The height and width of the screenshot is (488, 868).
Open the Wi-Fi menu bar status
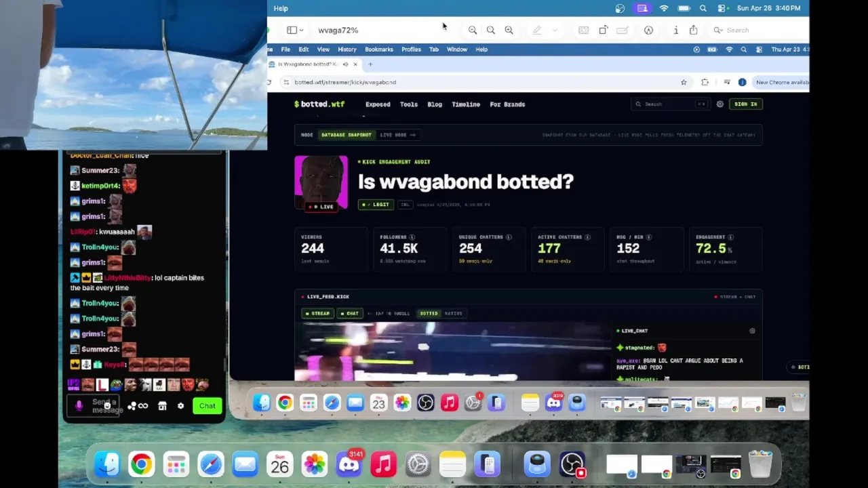coord(664,8)
